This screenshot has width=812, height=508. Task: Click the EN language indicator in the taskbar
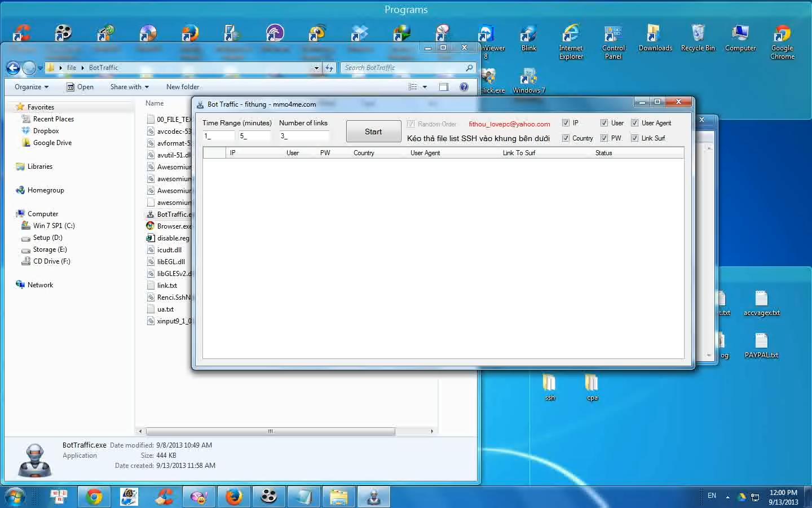pyautogui.click(x=712, y=496)
